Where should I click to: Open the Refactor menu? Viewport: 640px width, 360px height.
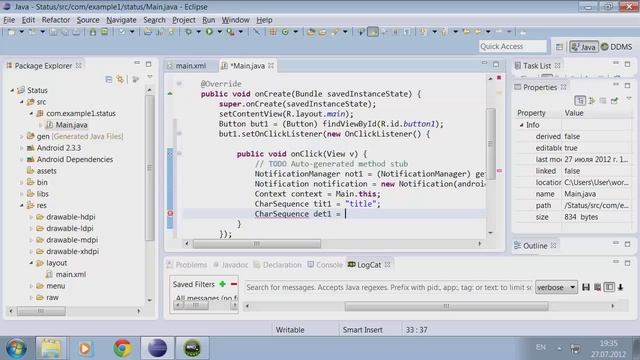[56, 20]
